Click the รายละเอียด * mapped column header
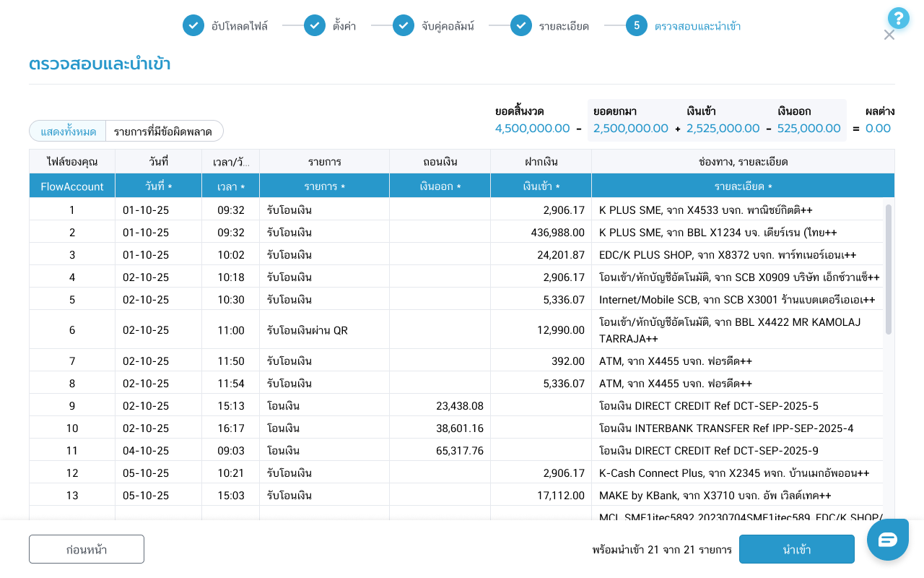 [743, 186]
